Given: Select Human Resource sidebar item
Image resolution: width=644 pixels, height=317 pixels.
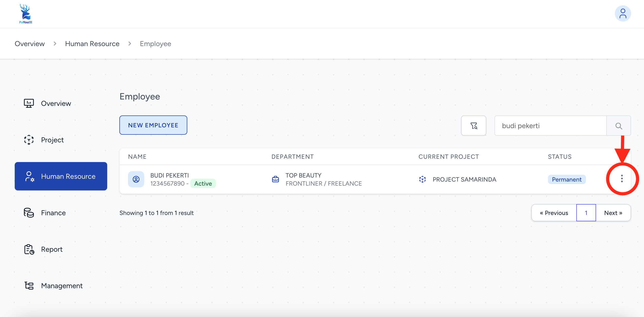Looking at the screenshot, I should [61, 176].
